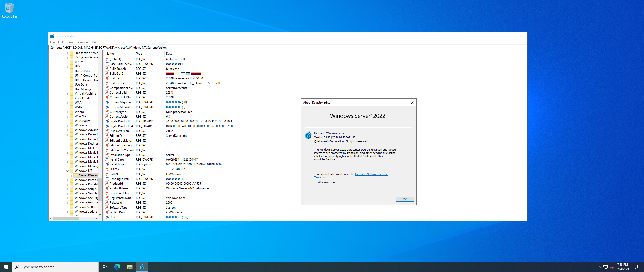Select the EditionID value row
The image size is (644, 272).
click(171, 135)
